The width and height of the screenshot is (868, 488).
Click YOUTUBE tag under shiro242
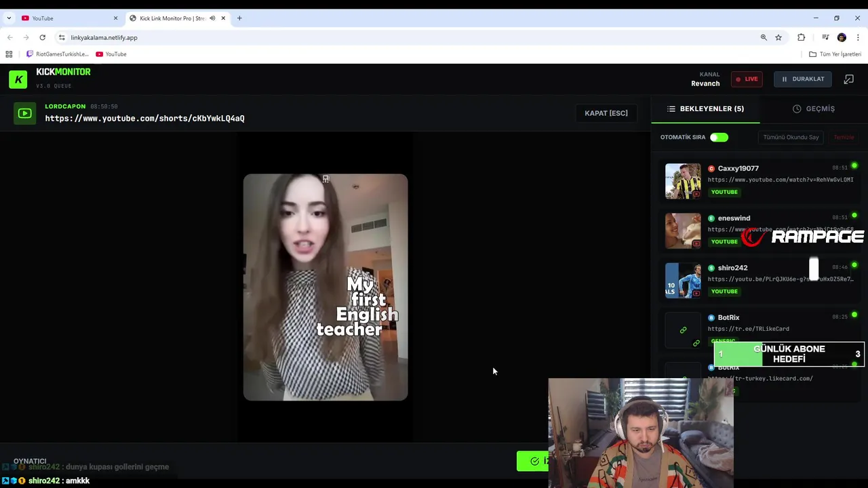pyautogui.click(x=724, y=291)
